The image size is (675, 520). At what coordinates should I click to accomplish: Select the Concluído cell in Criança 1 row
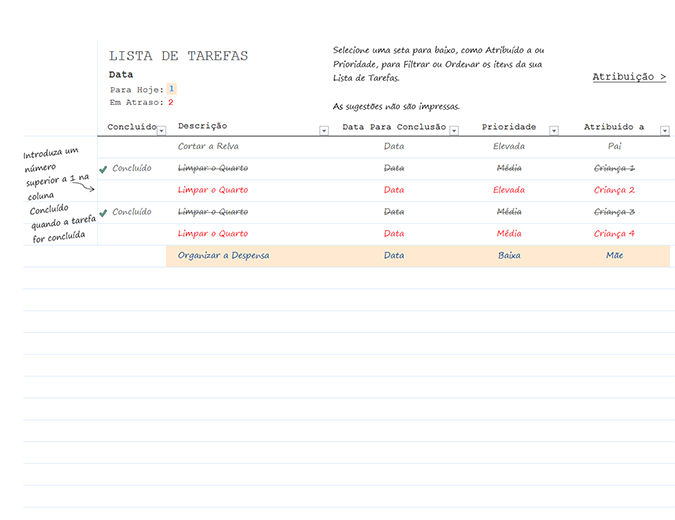(x=132, y=168)
